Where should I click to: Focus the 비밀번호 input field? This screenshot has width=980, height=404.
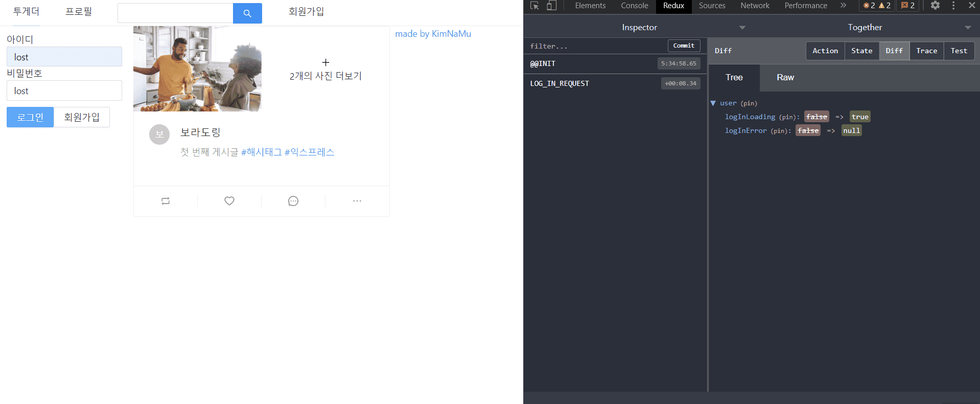64,91
